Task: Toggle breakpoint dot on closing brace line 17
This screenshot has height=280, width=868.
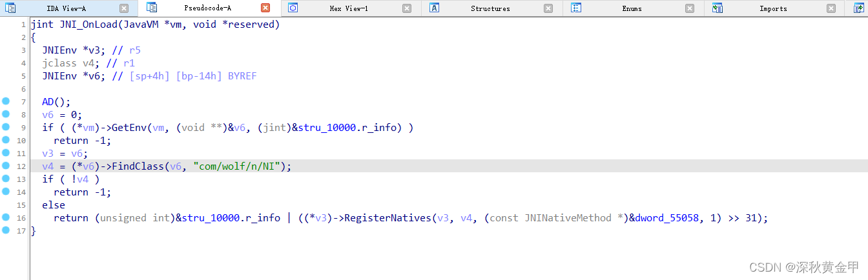Action: [6, 230]
